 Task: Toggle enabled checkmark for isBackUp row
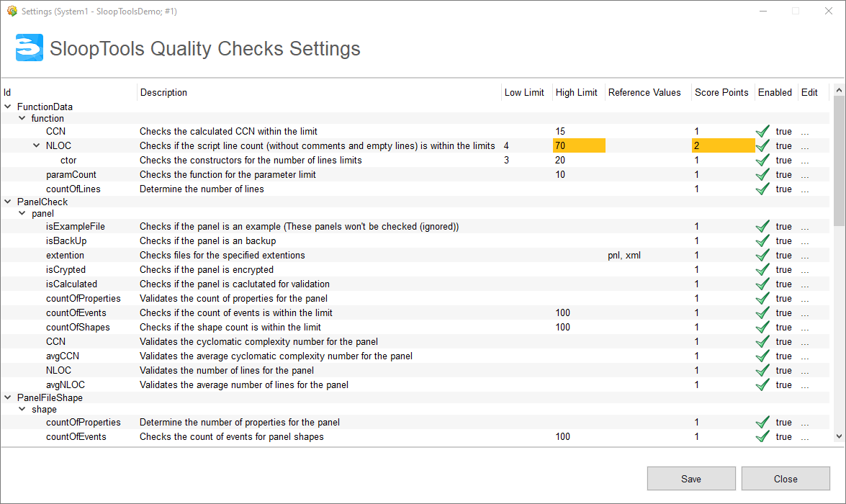tap(762, 240)
